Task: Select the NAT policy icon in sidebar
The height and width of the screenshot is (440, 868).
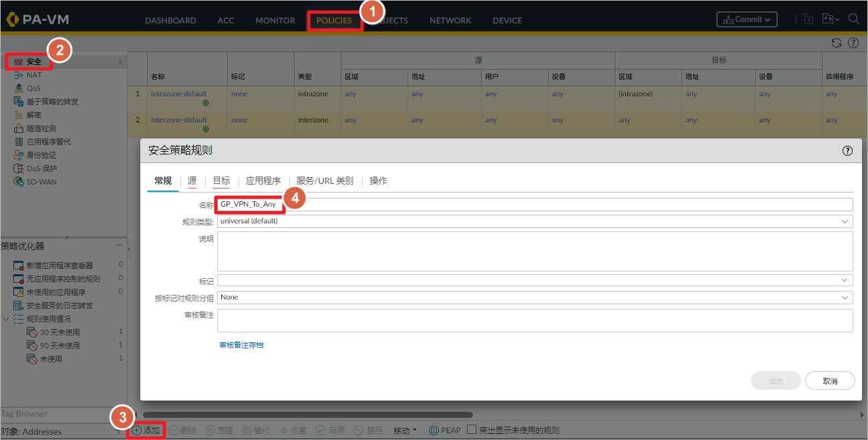Action: tap(19, 75)
